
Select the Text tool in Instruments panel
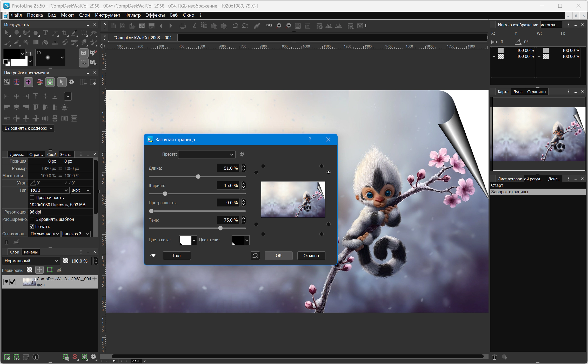point(45,33)
